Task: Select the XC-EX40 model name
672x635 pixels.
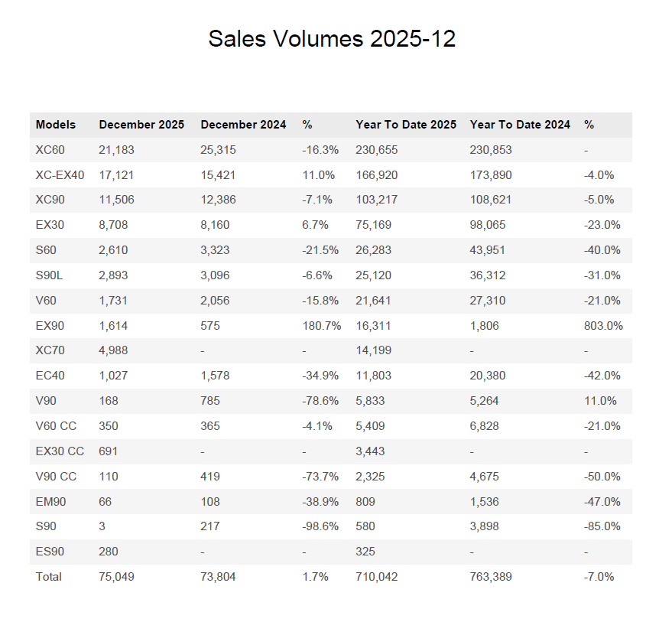Action: (60, 175)
